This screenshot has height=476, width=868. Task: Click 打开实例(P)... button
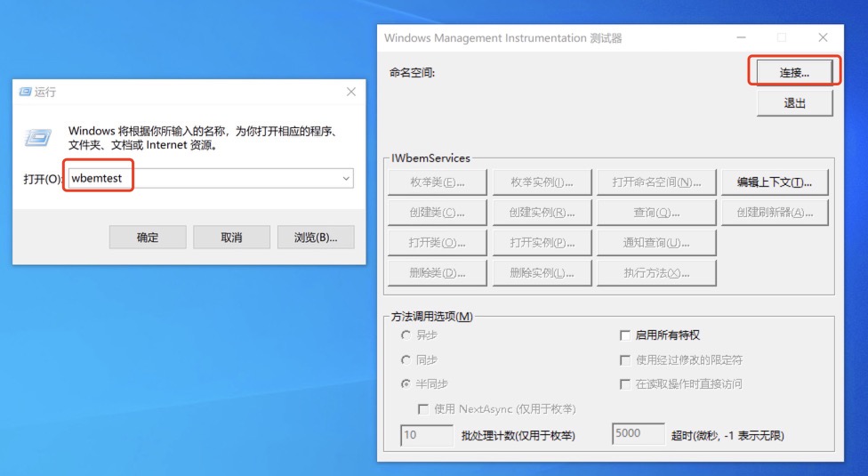[x=542, y=242]
